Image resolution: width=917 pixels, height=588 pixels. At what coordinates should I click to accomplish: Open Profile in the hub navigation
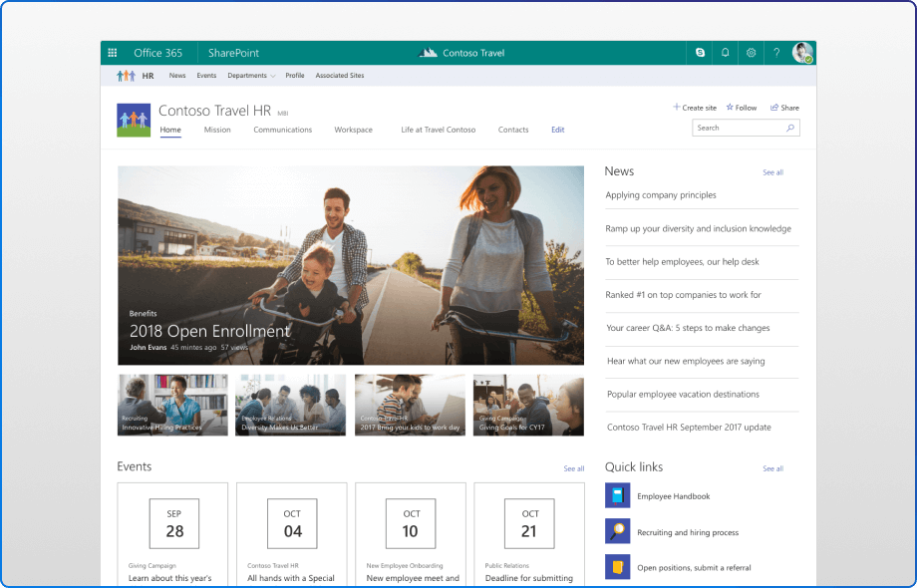295,76
